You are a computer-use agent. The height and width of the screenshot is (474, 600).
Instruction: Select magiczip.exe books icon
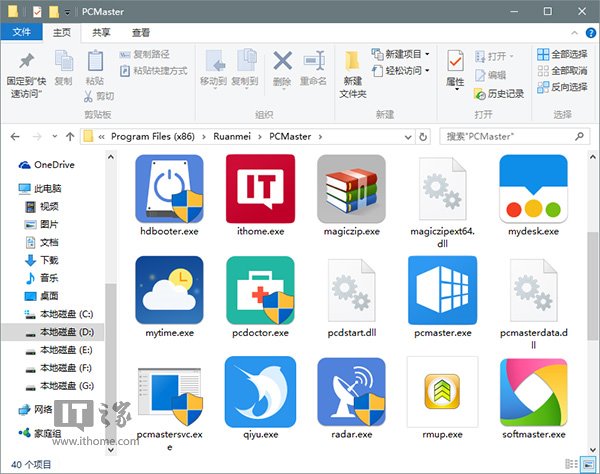pos(351,189)
